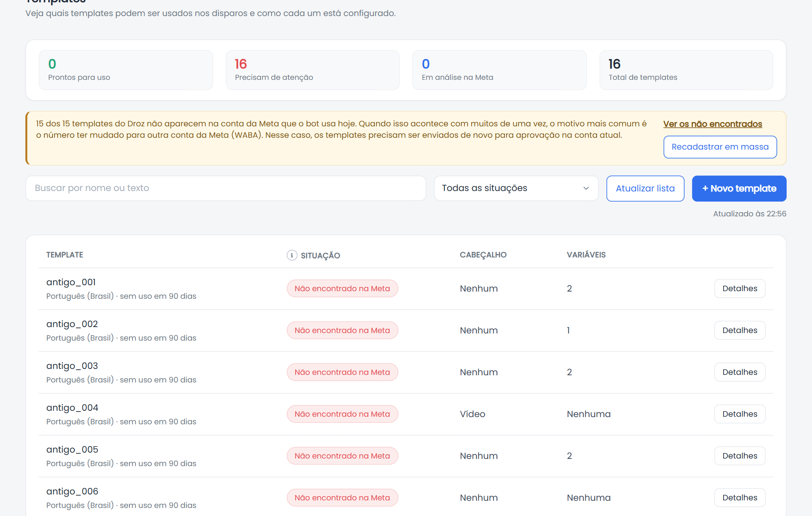Focus the Buscar por nome ou texto field
The width and height of the screenshot is (812, 516).
pos(226,188)
